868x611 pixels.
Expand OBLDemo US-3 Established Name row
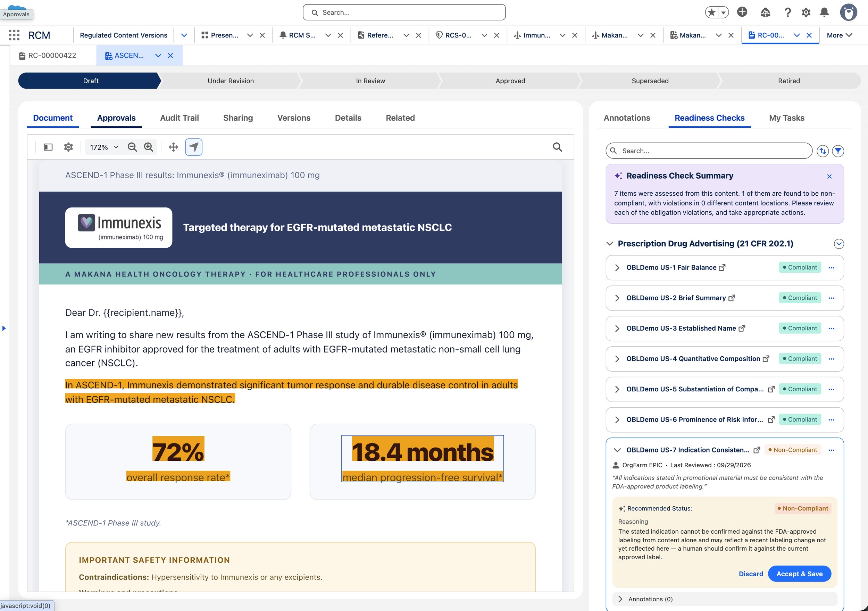(x=617, y=328)
